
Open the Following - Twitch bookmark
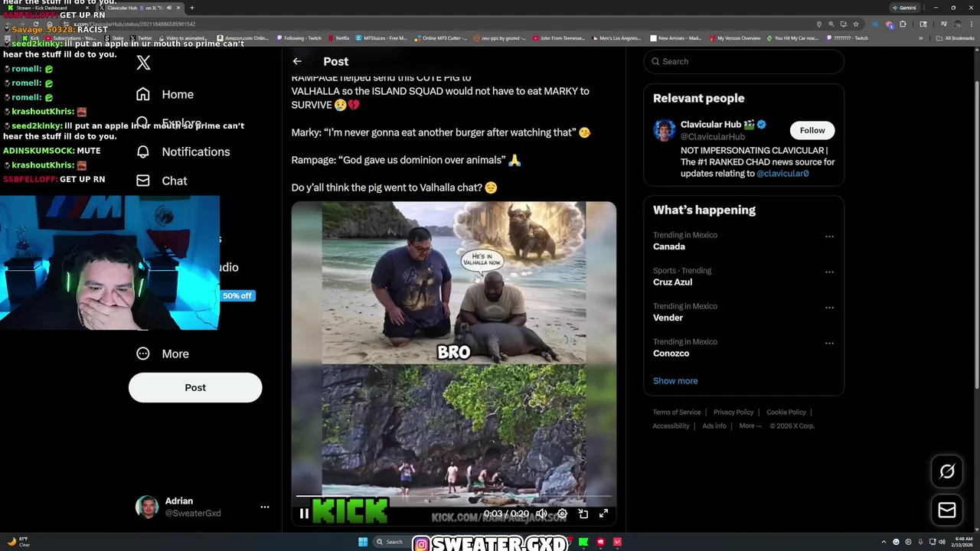coord(299,38)
